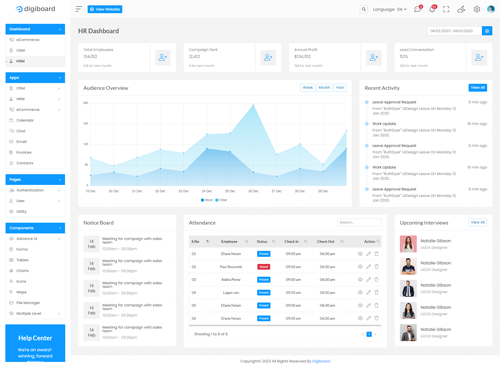Click View All in Recent Activity
The height and width of the screenshot is (367, 500).
(x=478, y=88)
